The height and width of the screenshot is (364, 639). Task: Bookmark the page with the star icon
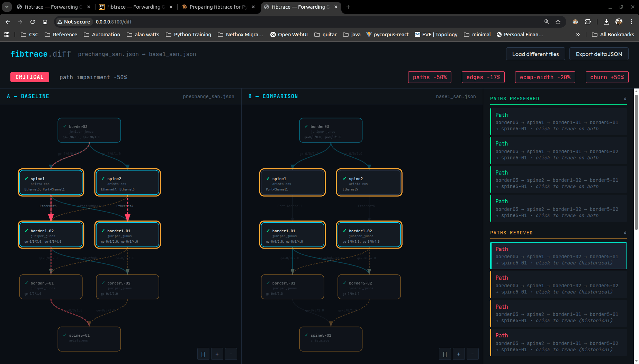558,21
